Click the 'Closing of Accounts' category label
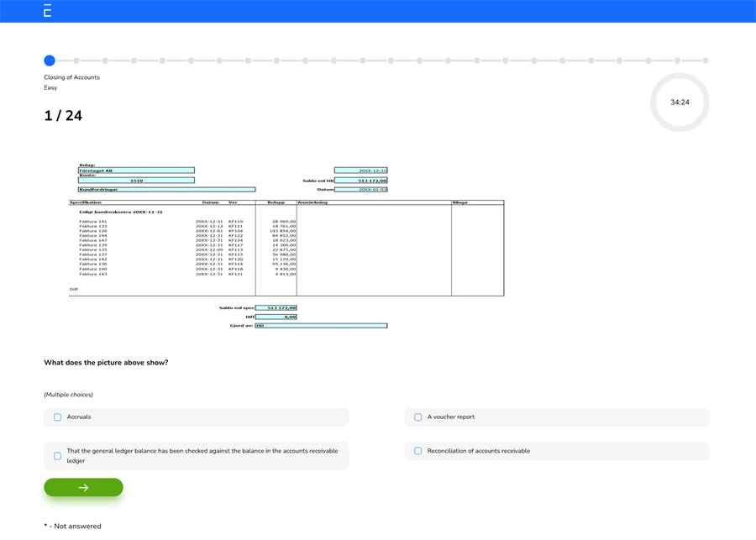The width and height of the screenshot is (756, 540). [71, 77]
